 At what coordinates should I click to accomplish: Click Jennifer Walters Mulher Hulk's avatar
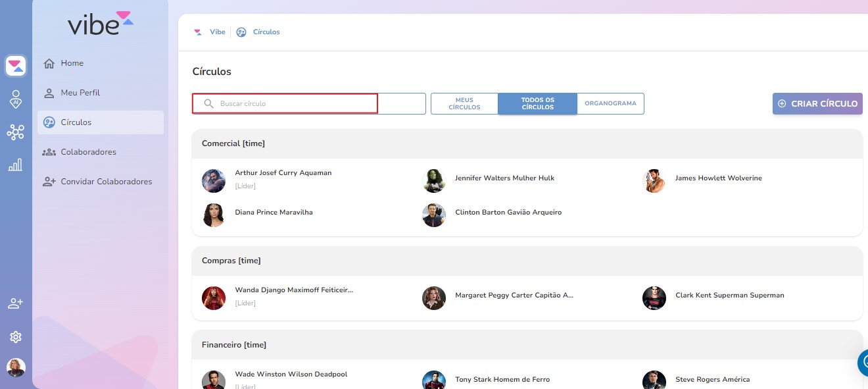[434, 181]
